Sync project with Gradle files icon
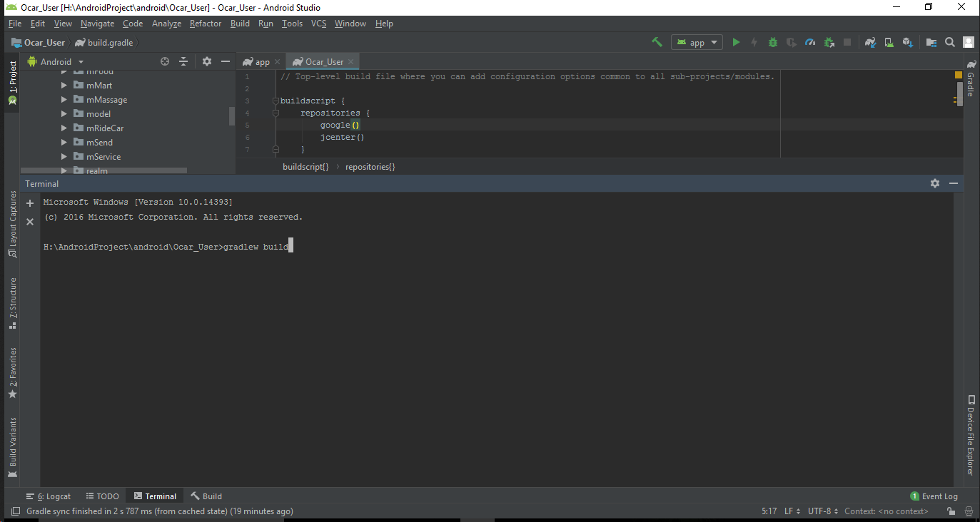Viewport: 980px width, 522px height. 870,42
